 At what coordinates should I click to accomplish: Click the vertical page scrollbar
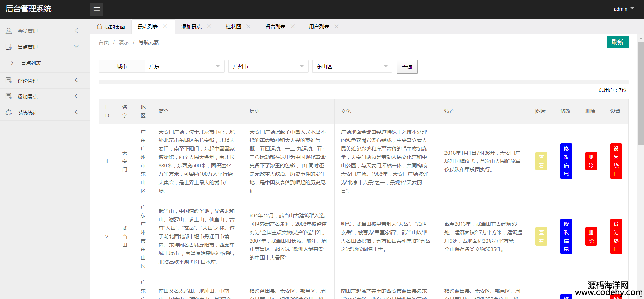(641, 93)
